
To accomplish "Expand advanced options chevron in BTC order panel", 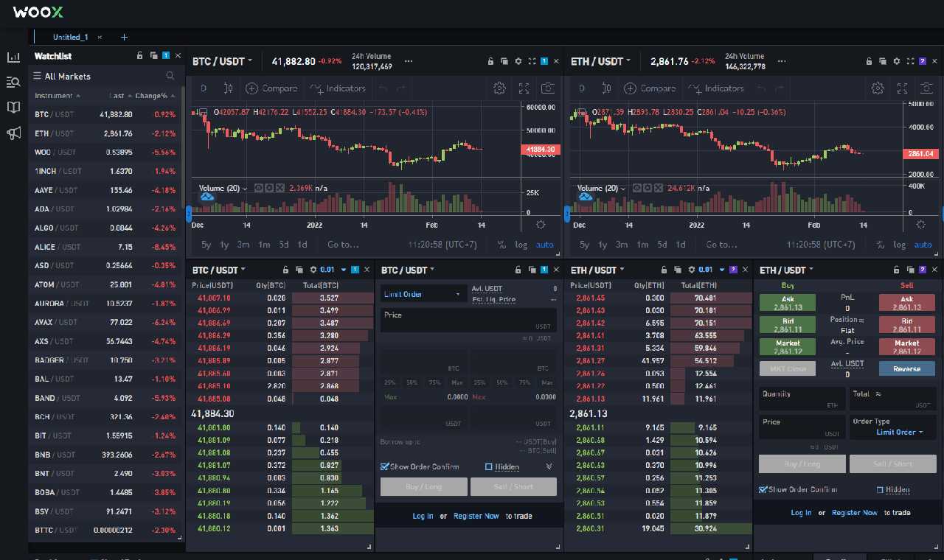I will (549, 466).
